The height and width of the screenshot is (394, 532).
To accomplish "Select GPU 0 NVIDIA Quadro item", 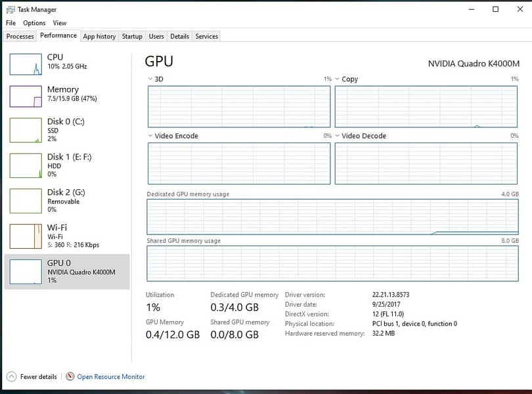I will pos(67,271).
